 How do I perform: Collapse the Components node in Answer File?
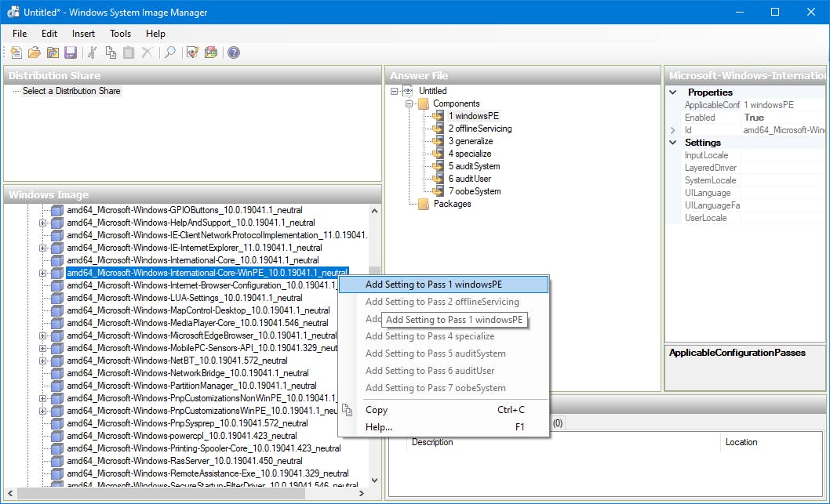(x=409, y=103)
